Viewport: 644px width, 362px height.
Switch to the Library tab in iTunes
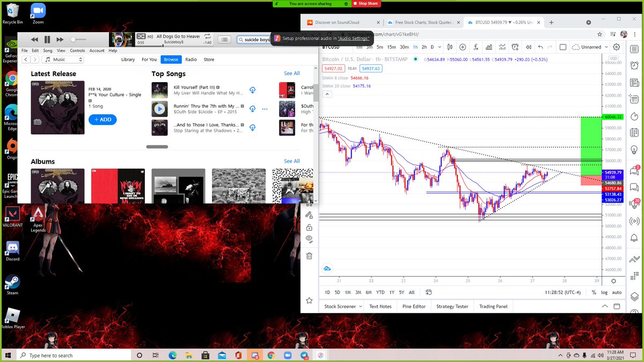(128, 60)
